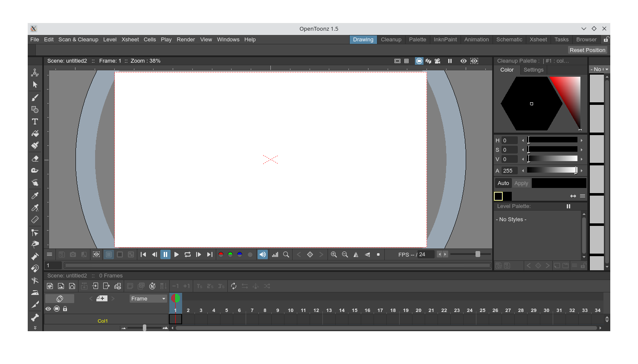
Task: Select the Iron tool
Action: [35, 292]
